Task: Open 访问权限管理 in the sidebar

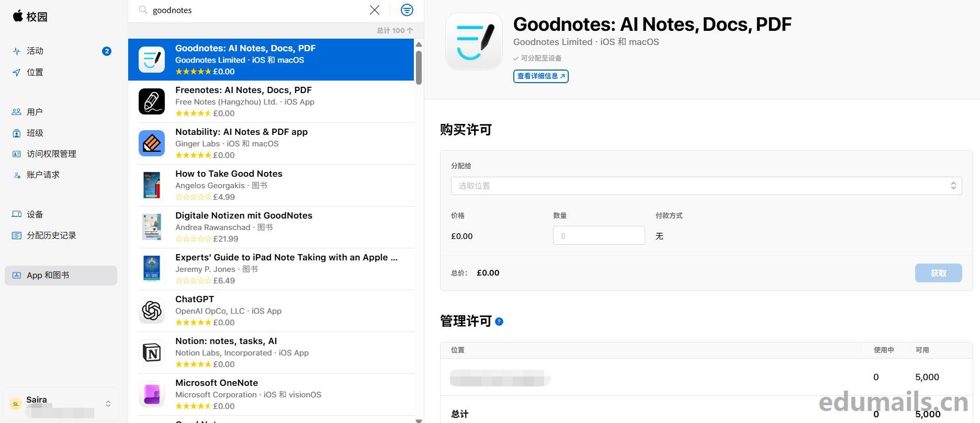Action: pyautogui.click(x=51, y=154)
